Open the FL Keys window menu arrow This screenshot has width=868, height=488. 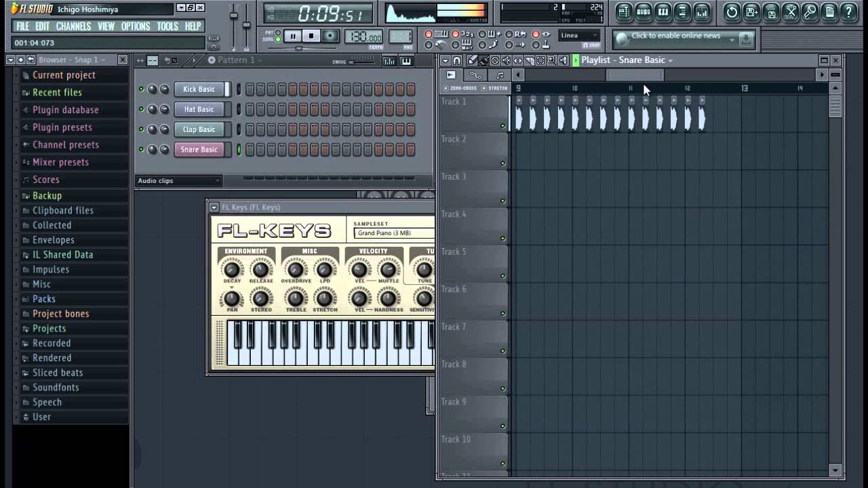214,207
